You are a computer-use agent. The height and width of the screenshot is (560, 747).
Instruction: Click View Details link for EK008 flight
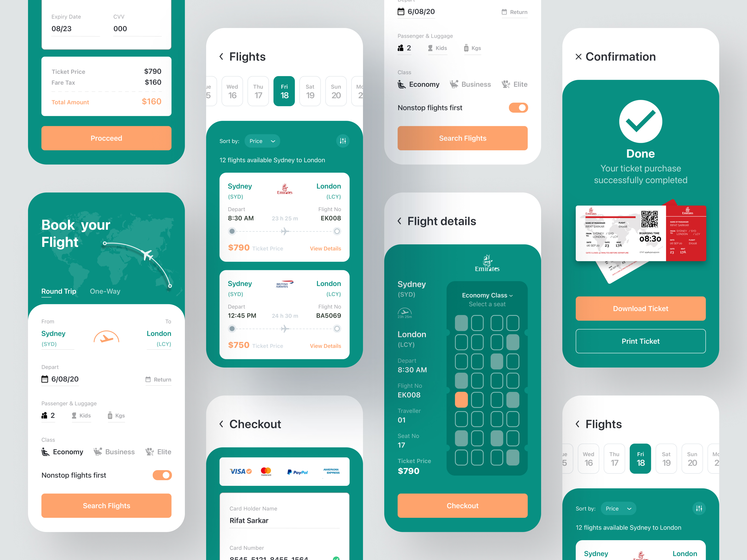tap(326, 248)
